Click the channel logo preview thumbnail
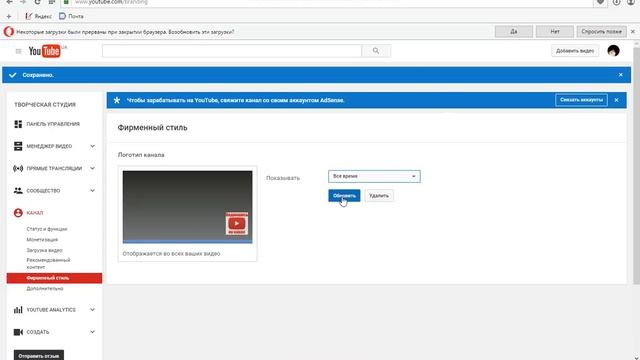This screenshot has width=640, height=360. [187, 207]
